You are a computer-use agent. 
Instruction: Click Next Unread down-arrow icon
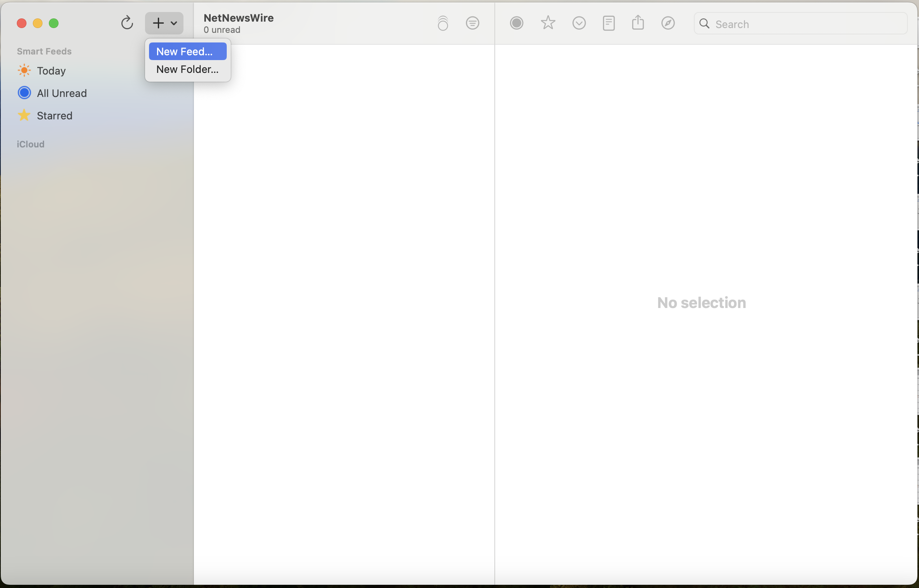(579, 23)
